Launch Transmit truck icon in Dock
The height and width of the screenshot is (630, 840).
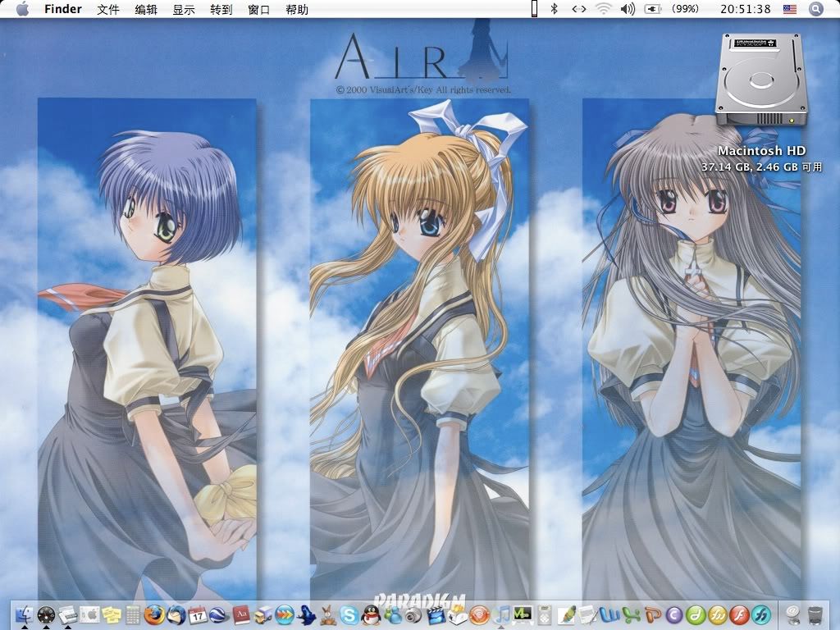tap(262, 614)
